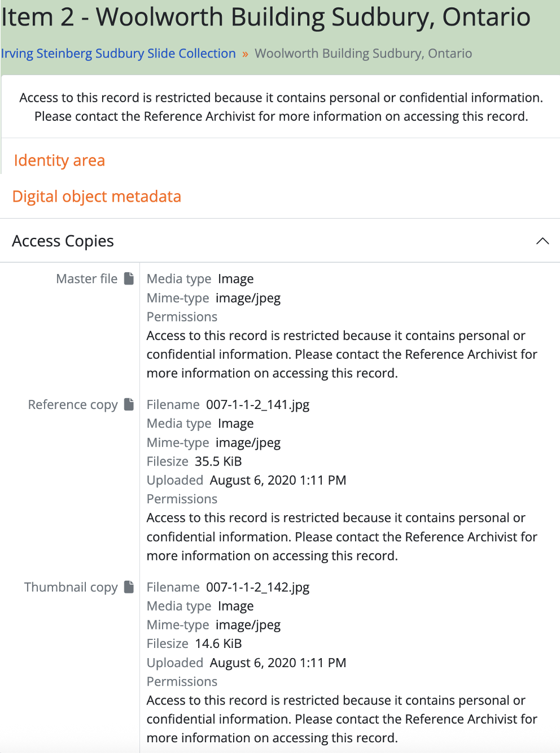The image size is (560, 753).
Task: Click the Thumbnail copy label
Action: [x=71, y=587]
